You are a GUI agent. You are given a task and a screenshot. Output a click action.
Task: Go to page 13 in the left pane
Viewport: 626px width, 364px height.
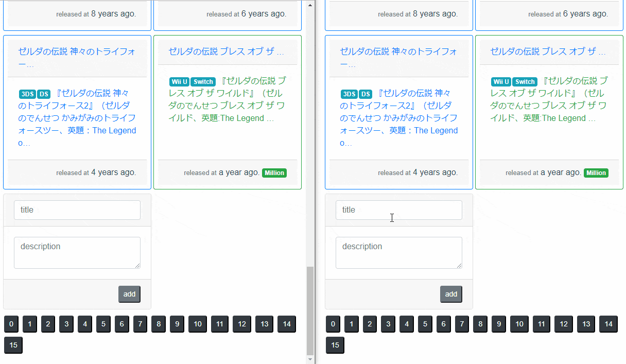(x=264, y=324)
